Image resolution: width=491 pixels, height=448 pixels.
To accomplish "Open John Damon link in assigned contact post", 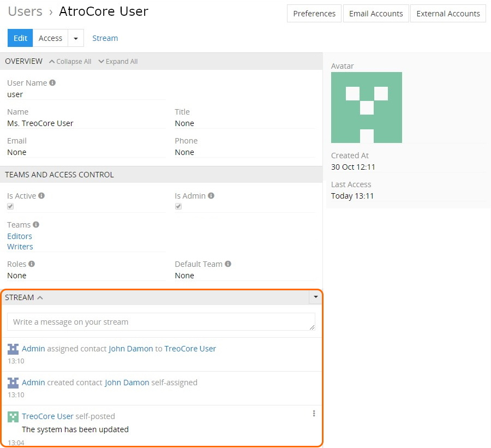I will (131, 349).
